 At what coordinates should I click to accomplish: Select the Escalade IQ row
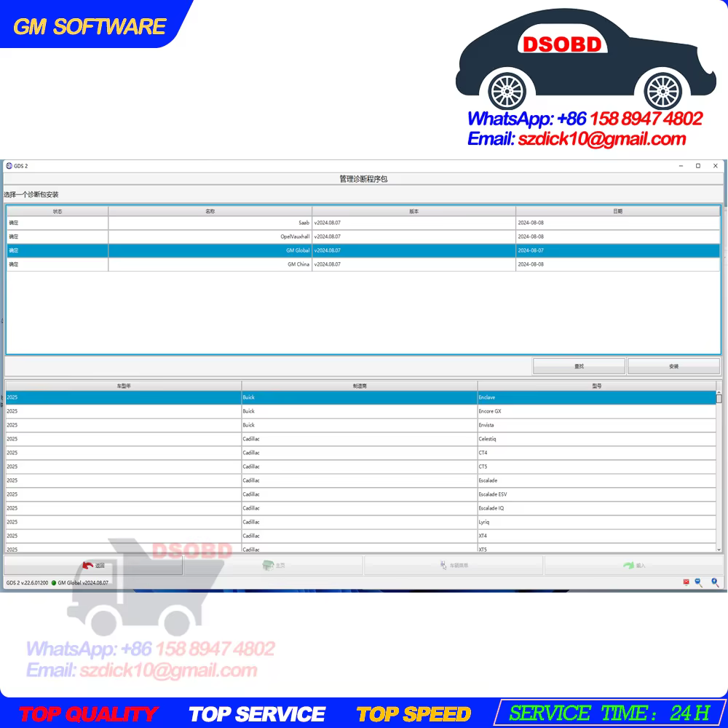[360, 508]
